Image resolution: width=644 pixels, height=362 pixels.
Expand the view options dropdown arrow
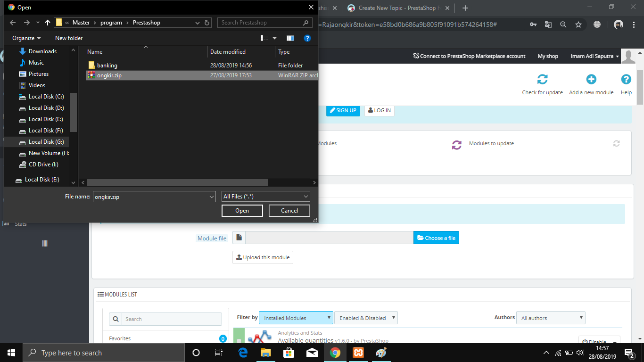pyautogui.click(x=274, y=38)
